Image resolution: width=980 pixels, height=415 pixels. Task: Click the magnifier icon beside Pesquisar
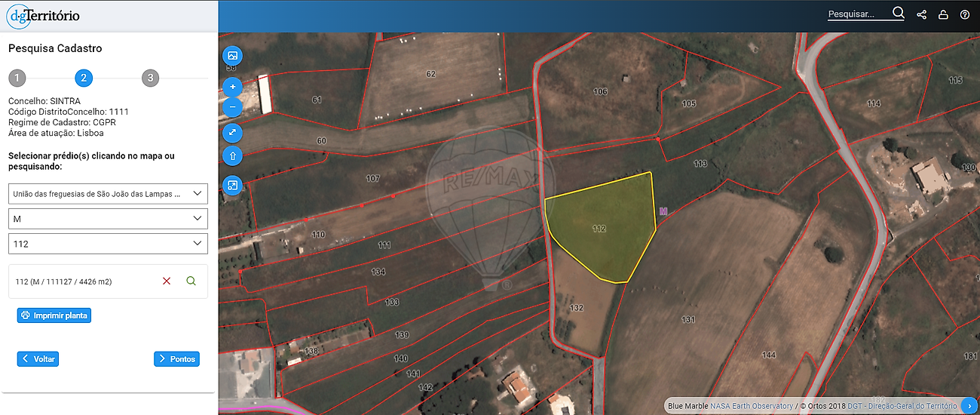(x=898, y=13)
